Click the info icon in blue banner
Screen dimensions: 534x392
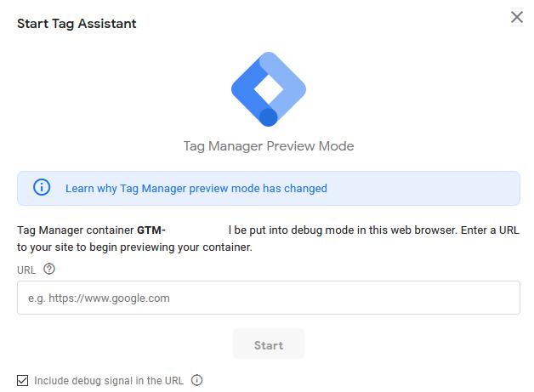tap(42, 188)
